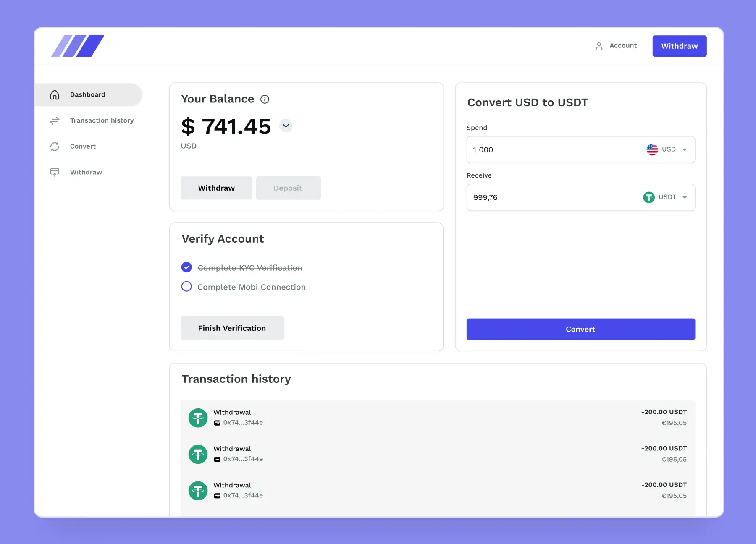Open Withdraw in the sidebar menu

(x=86, y=172)
